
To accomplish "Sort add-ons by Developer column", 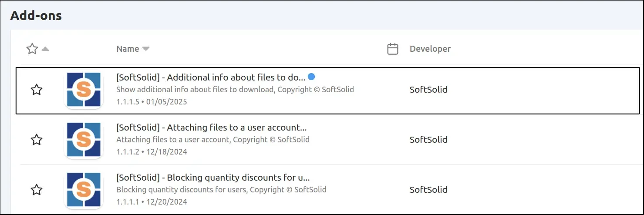I will click(430, 49).
